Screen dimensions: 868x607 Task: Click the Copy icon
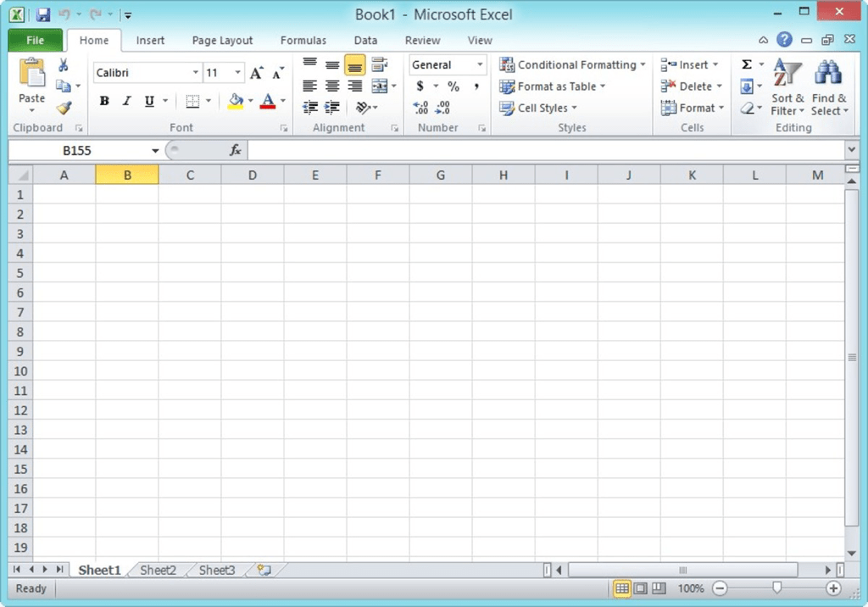click(x=64, y=86)
